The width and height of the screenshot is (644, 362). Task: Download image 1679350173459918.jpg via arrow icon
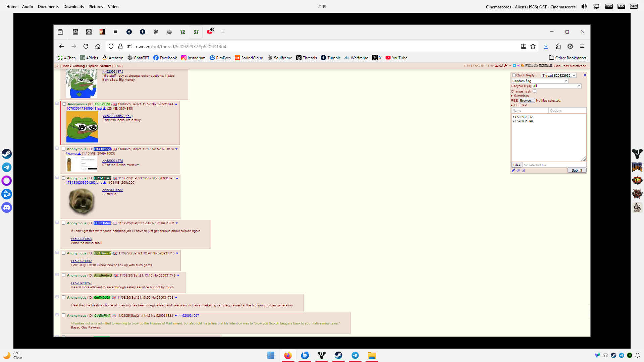[x=104, y=109]
